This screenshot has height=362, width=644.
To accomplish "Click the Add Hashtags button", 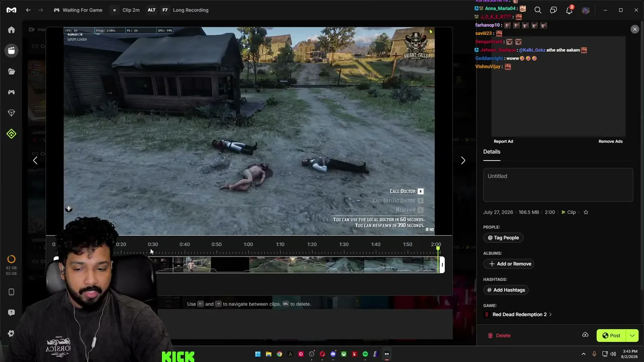I will [x=505, y=290].
